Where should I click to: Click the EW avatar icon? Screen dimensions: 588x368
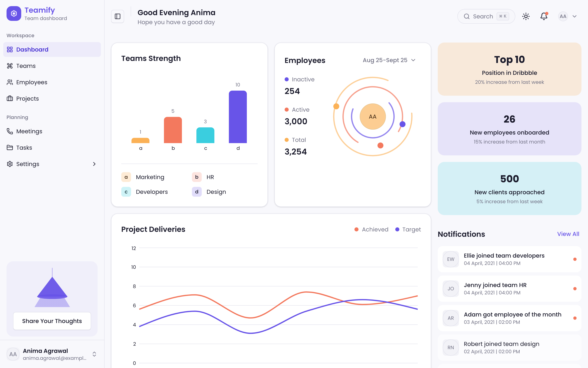[x=451, y=259]
